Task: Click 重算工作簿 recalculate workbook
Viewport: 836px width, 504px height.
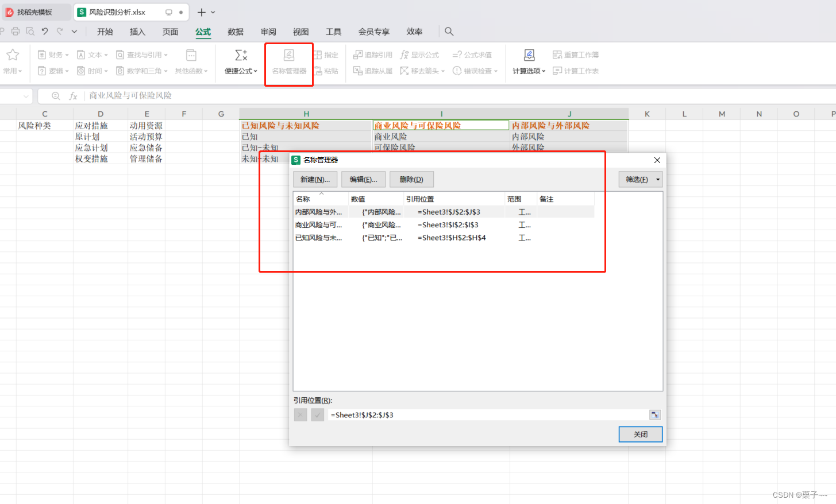Action: coord(576,55)
